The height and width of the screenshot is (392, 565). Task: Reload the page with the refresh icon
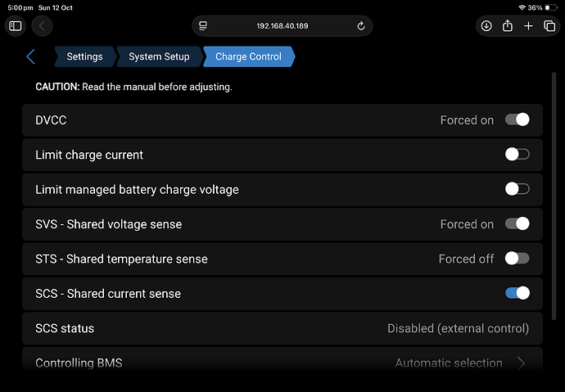(x=360, y=26)
